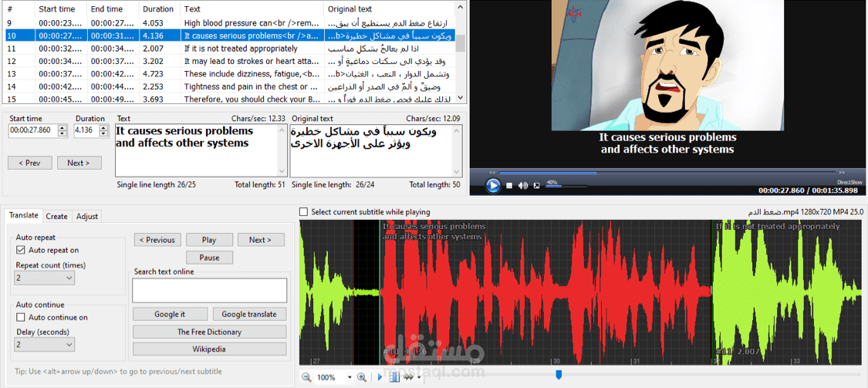Select row 14 Tightness and pain in the chest
The image size is (868, 388).
tap(230, 86)
